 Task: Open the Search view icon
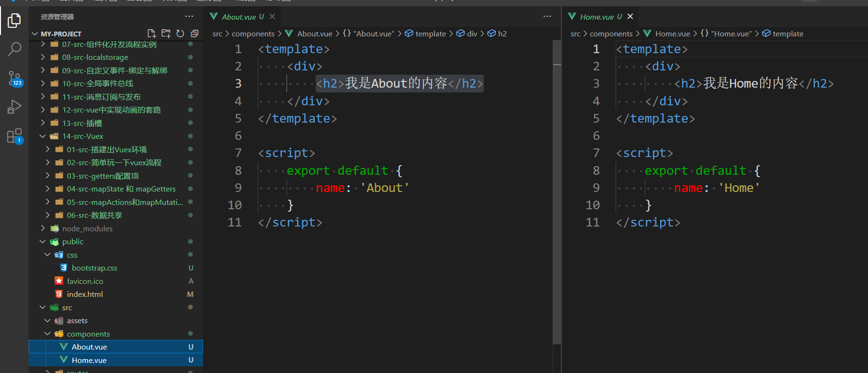pyautogui.click(x=14, y=49)
